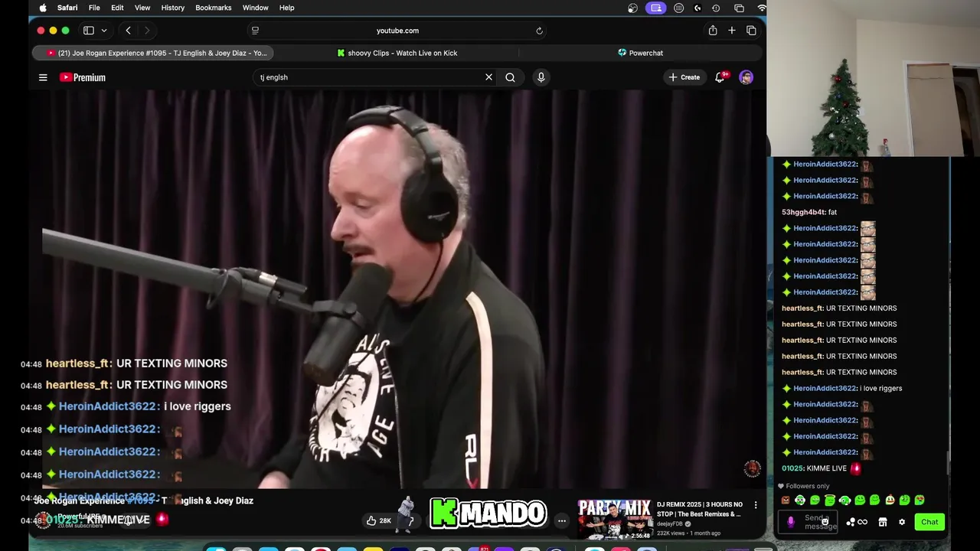980x551 pixels.
Task: Click the Chat send button
Action: [929, 522]
